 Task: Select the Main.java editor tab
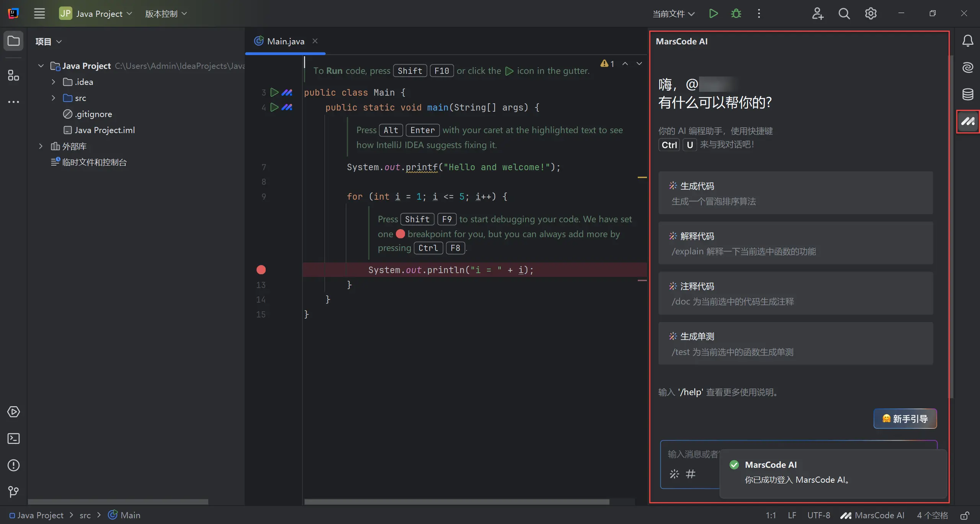[285, 41]
